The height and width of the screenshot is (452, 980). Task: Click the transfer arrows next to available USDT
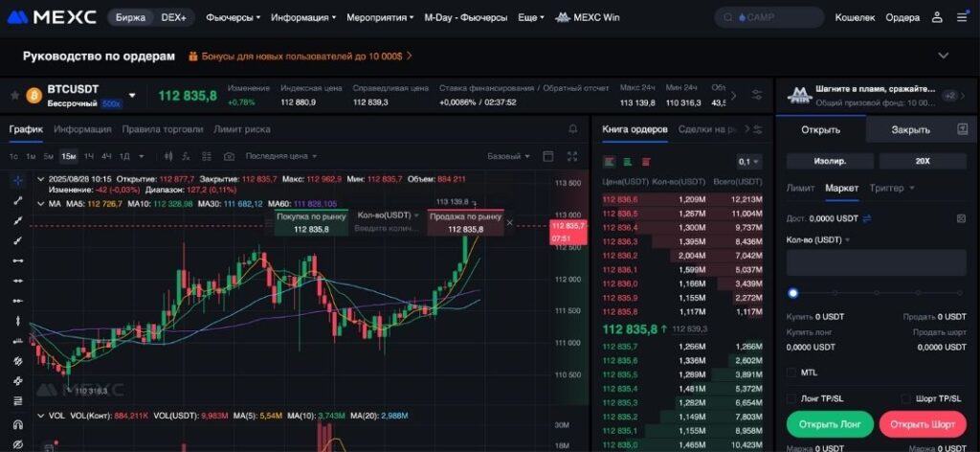866,218
